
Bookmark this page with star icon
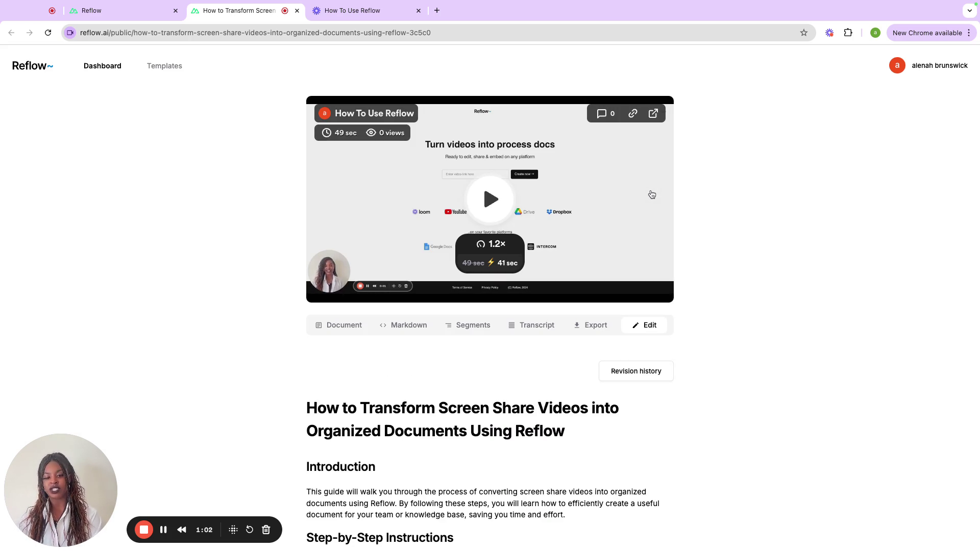point(804,33)
